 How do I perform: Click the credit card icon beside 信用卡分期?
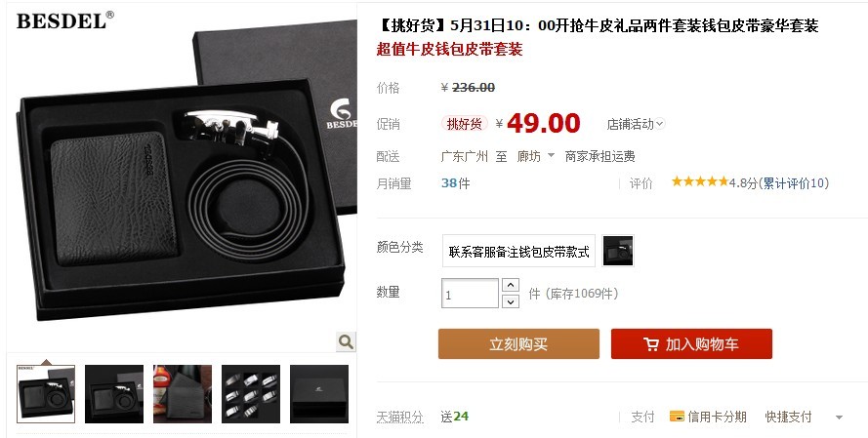pos(677,417)
